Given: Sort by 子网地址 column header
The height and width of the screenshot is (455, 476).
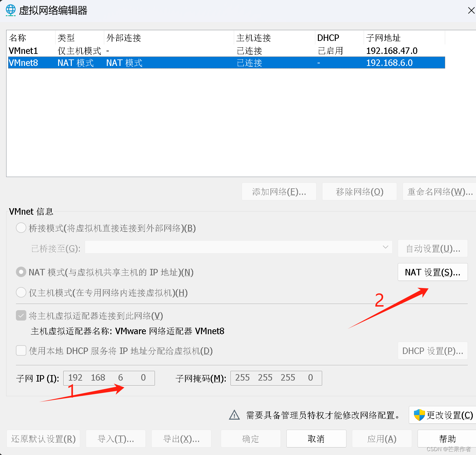Looking at the screenshot, I should point(404,38).
